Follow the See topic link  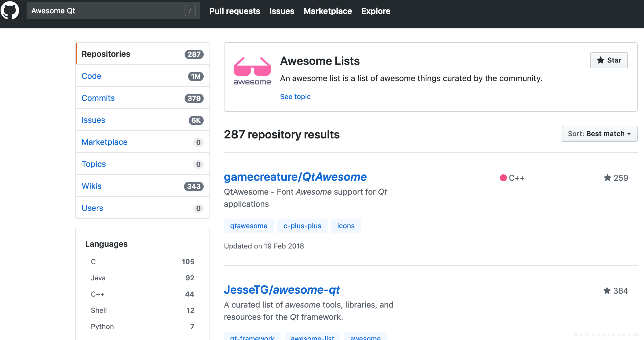[x=295, y=97]
